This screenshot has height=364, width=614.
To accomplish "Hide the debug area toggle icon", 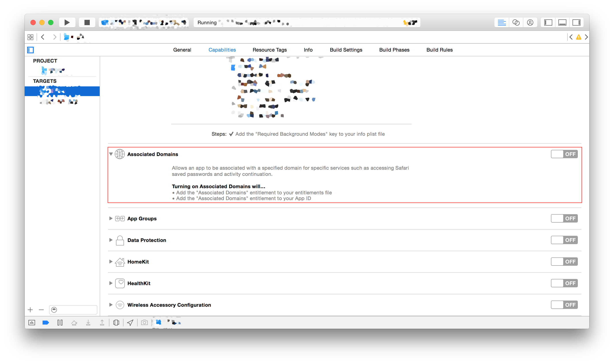I will point(32,323).
